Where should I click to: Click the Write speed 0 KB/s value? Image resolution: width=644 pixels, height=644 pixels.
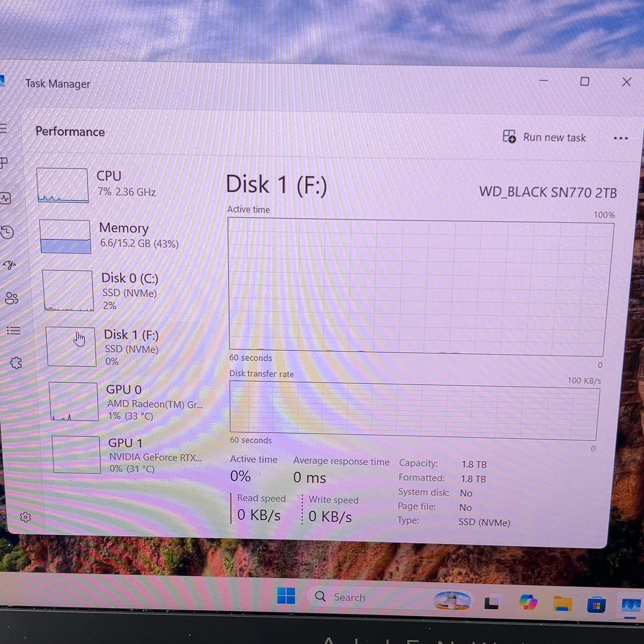pos(330,516)
